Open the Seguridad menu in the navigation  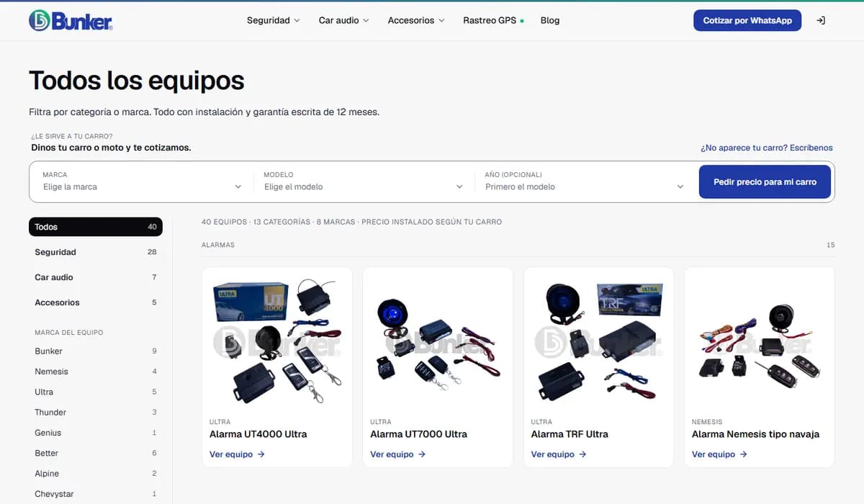coord(274,20)
